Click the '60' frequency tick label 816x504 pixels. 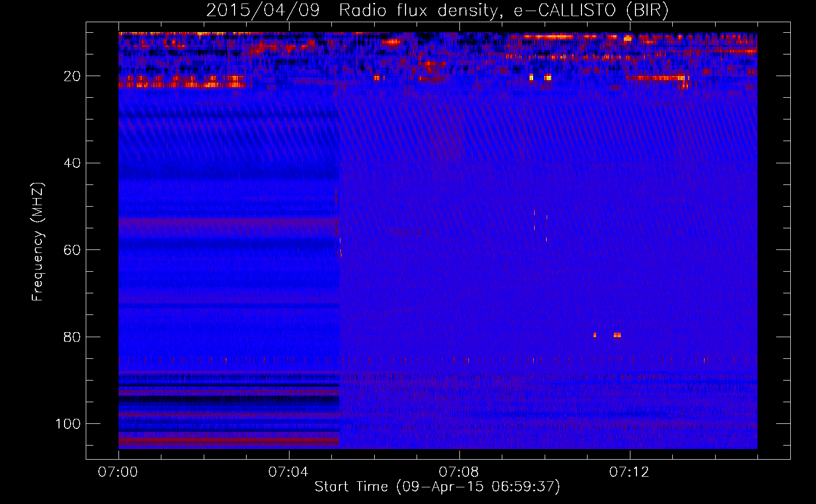(x=72, y=250)
